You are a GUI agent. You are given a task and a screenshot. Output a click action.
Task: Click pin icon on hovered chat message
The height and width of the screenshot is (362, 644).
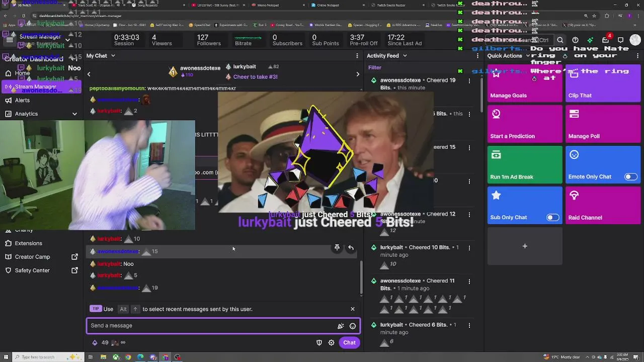point(337,248)
